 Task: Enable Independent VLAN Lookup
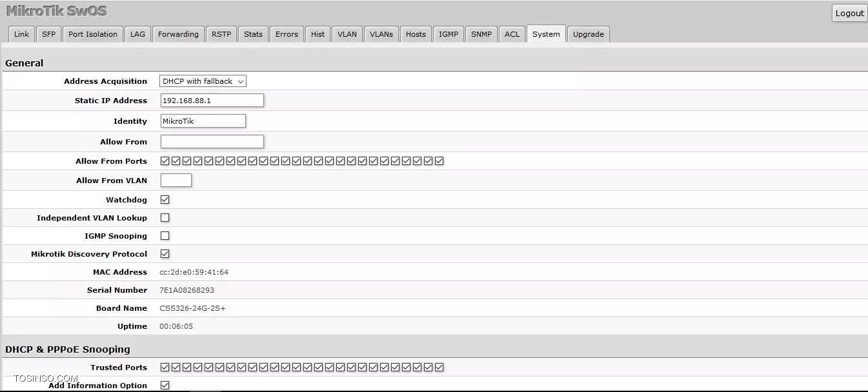[165, 218]
